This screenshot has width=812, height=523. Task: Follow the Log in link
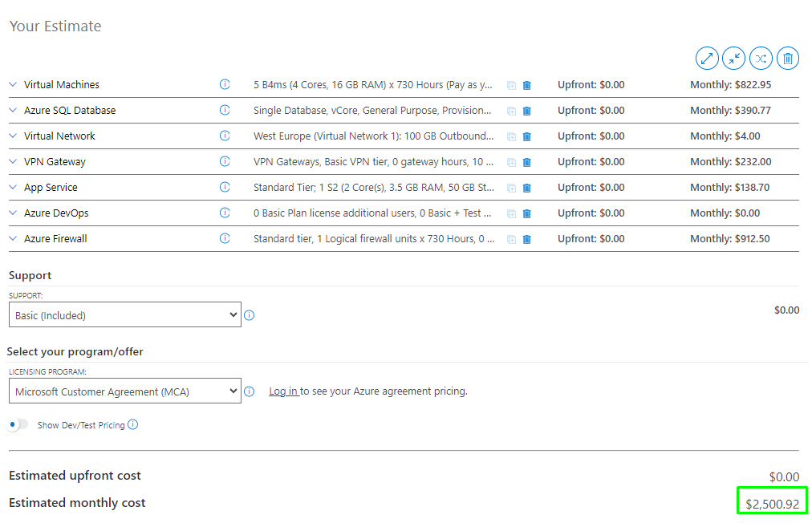(283, 391)
